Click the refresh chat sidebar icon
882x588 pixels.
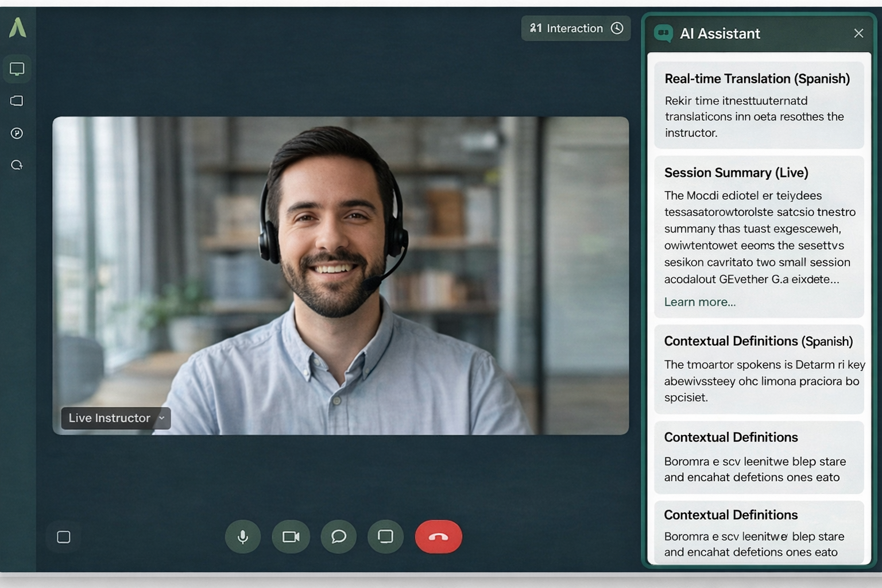[x=17, y=165]
